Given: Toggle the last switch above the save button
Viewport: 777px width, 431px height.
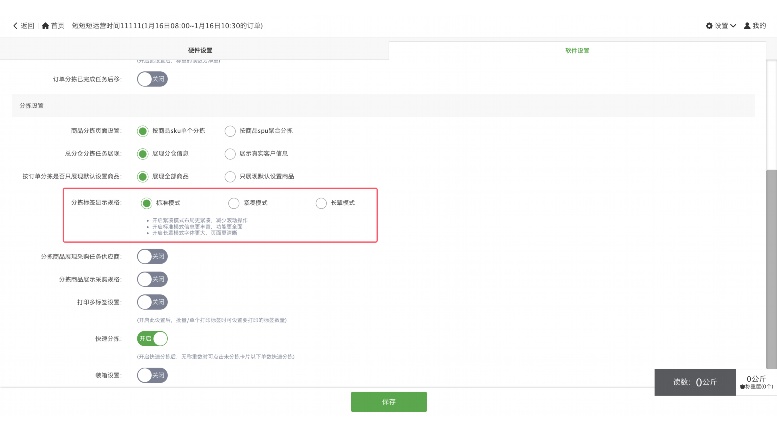Looking at the screenshot, I should click(x=153, y=376).
